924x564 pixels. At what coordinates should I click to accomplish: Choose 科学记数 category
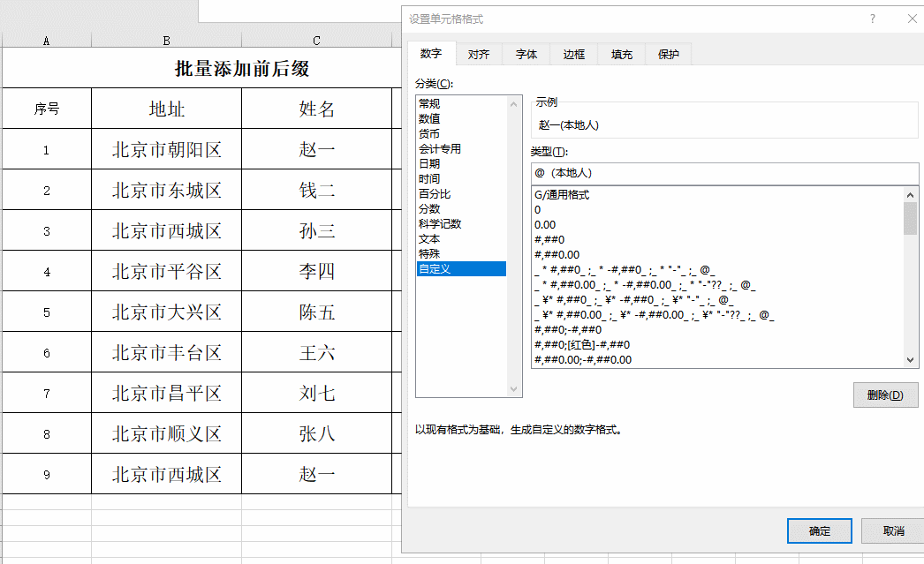461,223
